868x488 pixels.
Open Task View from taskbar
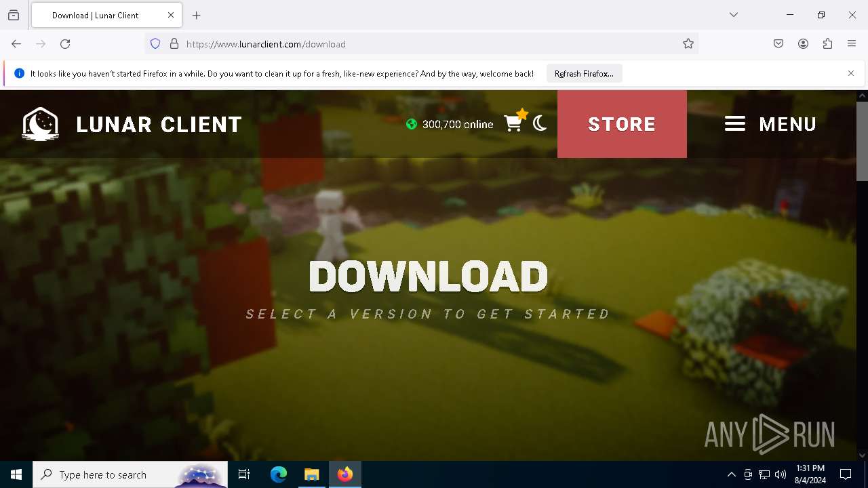click(244, 474)
